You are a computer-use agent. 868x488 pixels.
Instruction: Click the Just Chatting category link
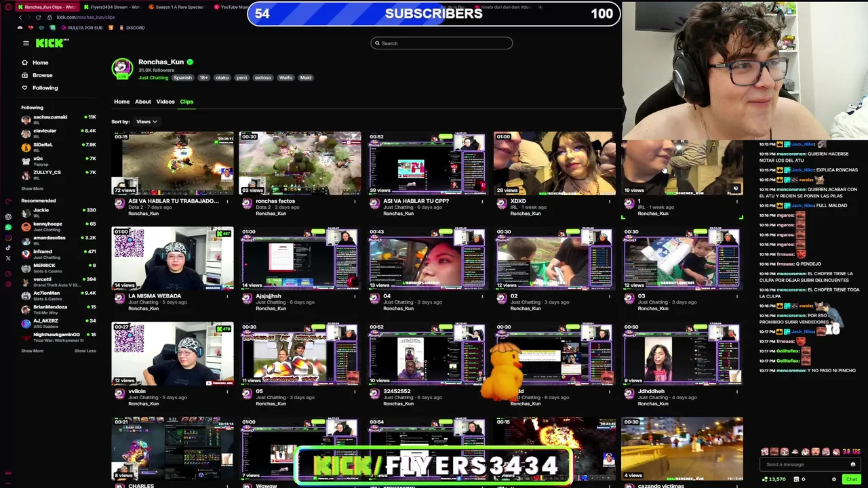[x=153, y=78]
